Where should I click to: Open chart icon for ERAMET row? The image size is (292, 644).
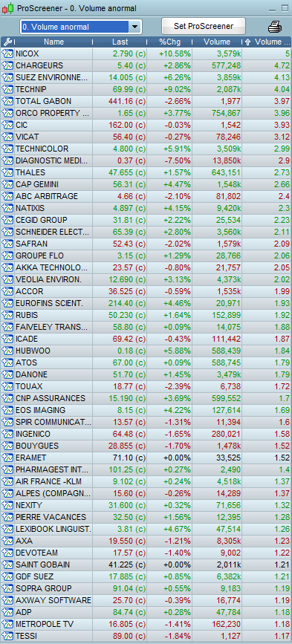pyautogui.click(x=7, y=458)
